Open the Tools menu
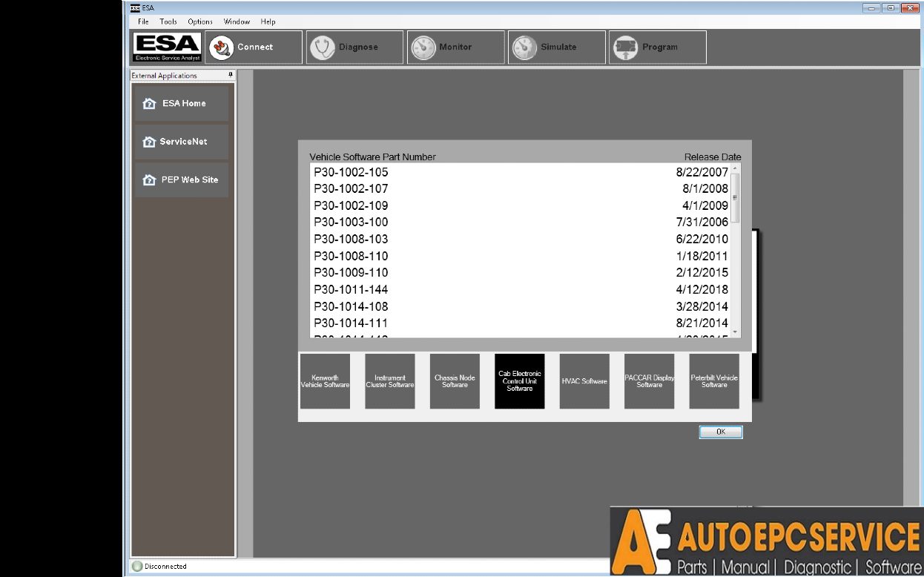Screen dimensions: 924x577 (168, 22)
